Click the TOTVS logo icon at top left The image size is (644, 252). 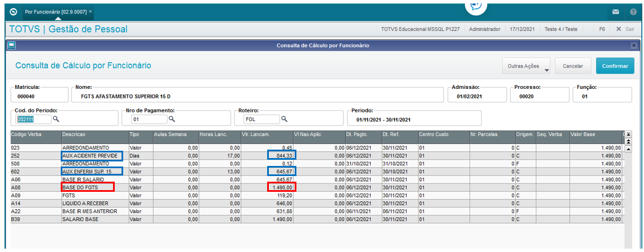[x=13, y=12]
